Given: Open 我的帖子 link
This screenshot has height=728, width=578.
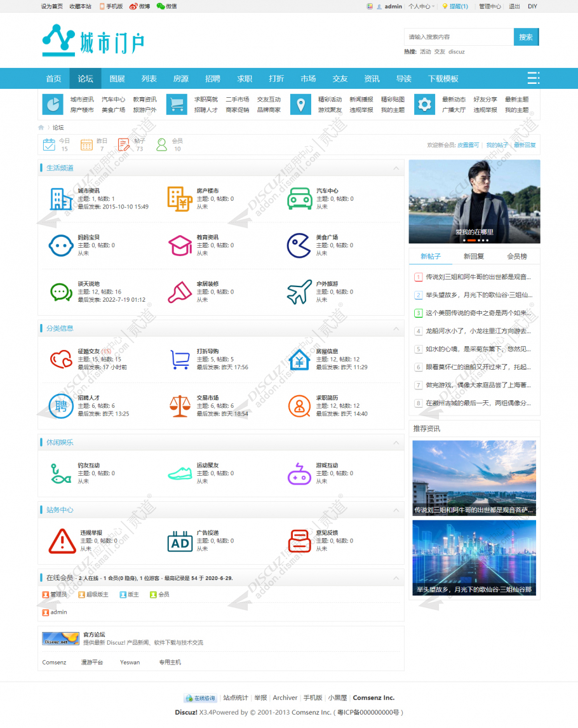Looking at the screenshot, I should click(497, 145).
